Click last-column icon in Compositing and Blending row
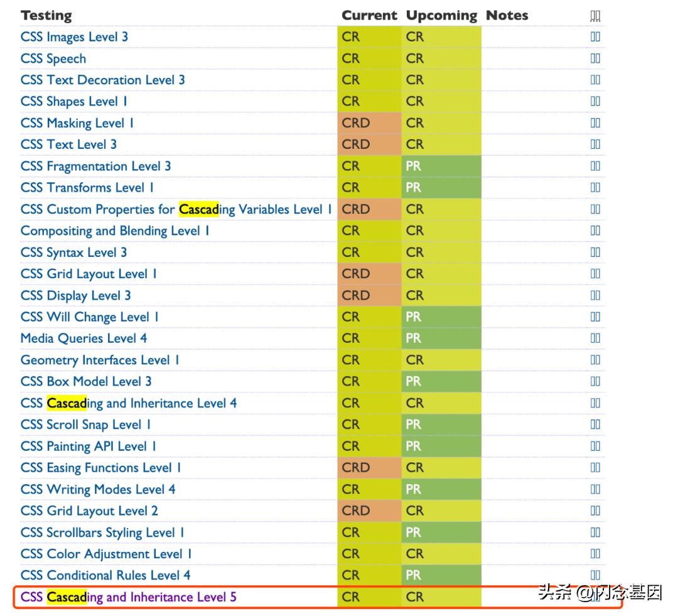The image size is (678, 616). [595, 230]
